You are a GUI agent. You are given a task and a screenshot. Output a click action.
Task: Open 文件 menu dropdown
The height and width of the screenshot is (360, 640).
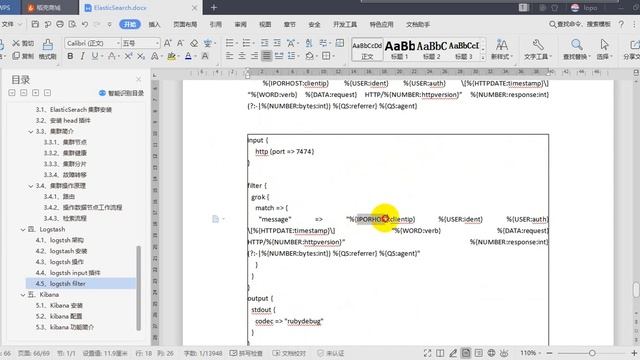[x=11, y=24]
